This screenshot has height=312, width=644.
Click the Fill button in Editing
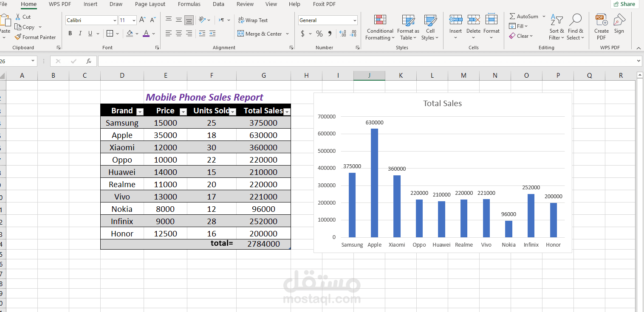[519, 26]
